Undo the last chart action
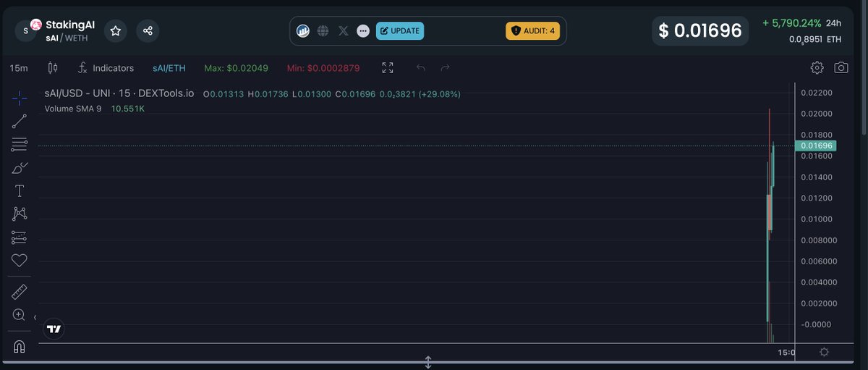 click(421, 68)
